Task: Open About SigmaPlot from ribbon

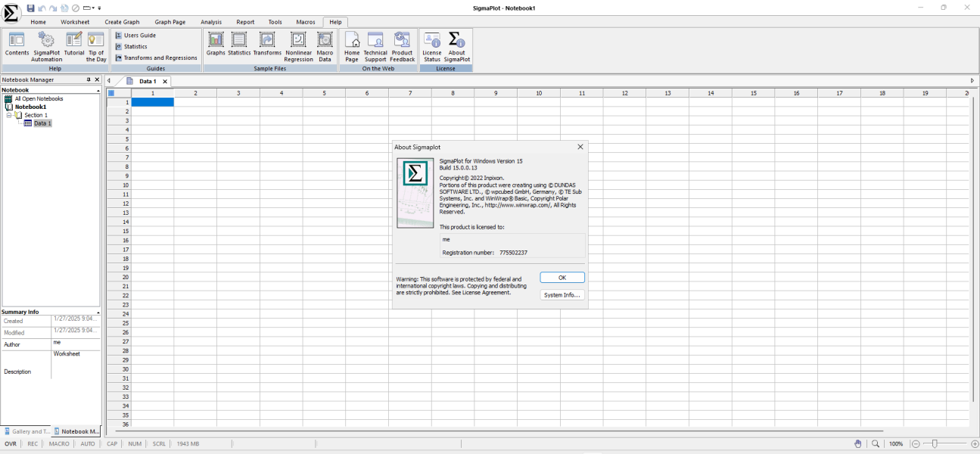Action: [x=456, y=45]
